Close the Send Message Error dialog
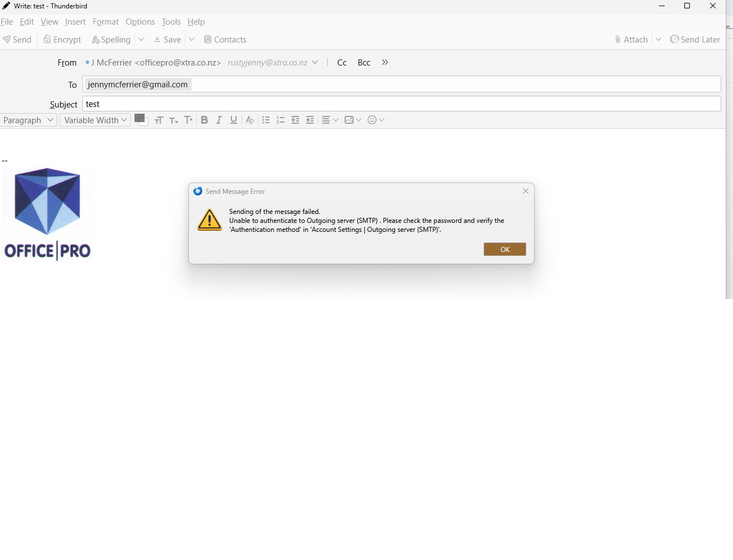The image size is (733, 560). tap(526, 191)
